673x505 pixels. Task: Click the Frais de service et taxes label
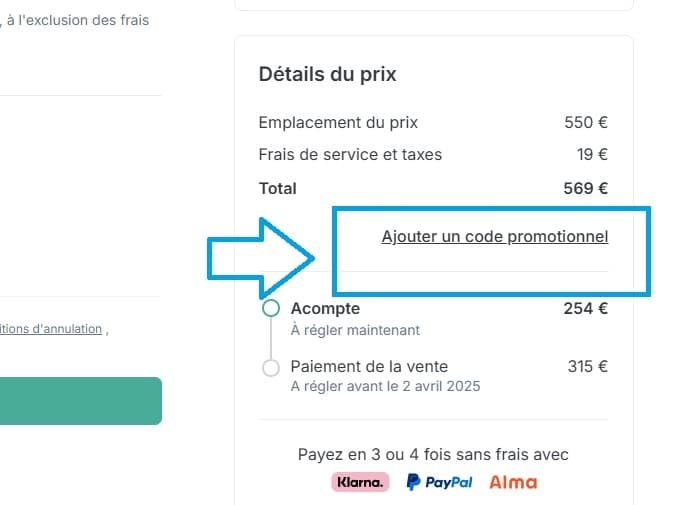[350, 155]
